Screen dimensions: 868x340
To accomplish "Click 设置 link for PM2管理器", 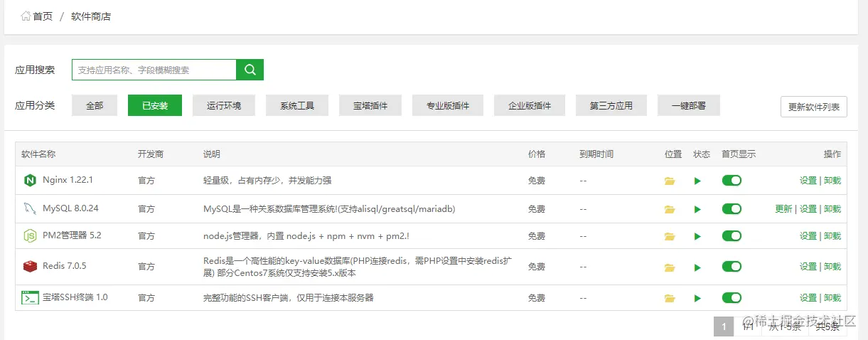I will pos(808,236).
